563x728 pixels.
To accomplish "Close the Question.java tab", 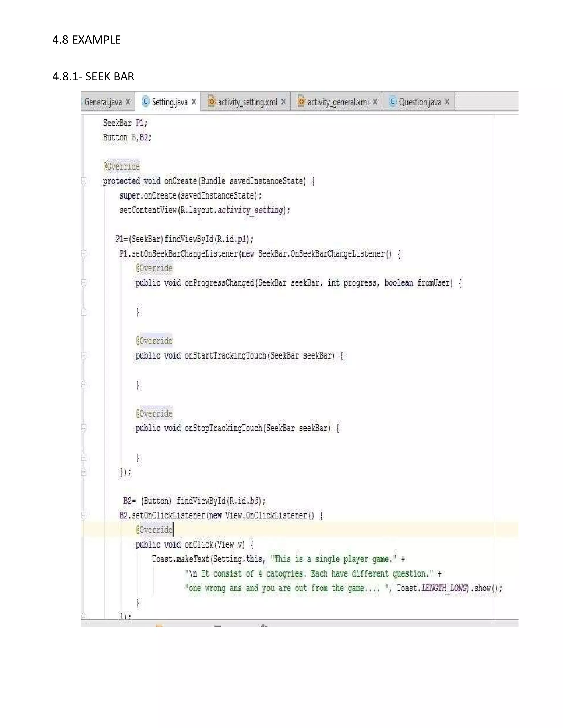I will (447, 102).
